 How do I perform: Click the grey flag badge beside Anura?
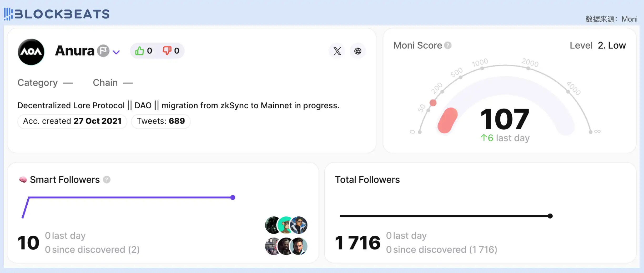[x=103, y=51]
